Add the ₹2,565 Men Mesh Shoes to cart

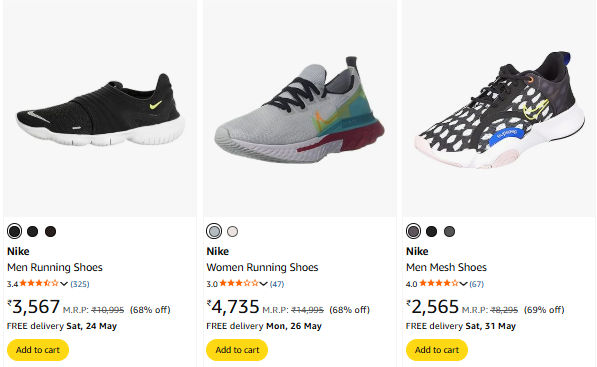coord(437,350)
